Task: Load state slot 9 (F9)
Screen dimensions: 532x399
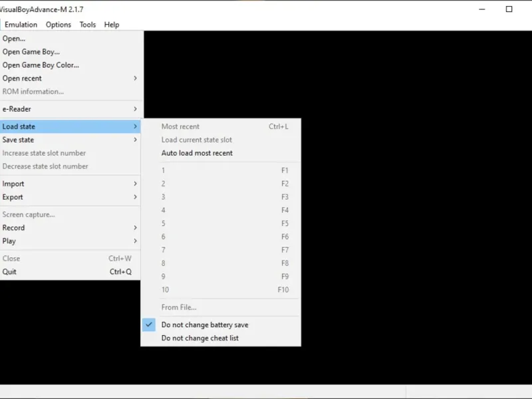Action: pyautogui.click(x=221, y=276)
